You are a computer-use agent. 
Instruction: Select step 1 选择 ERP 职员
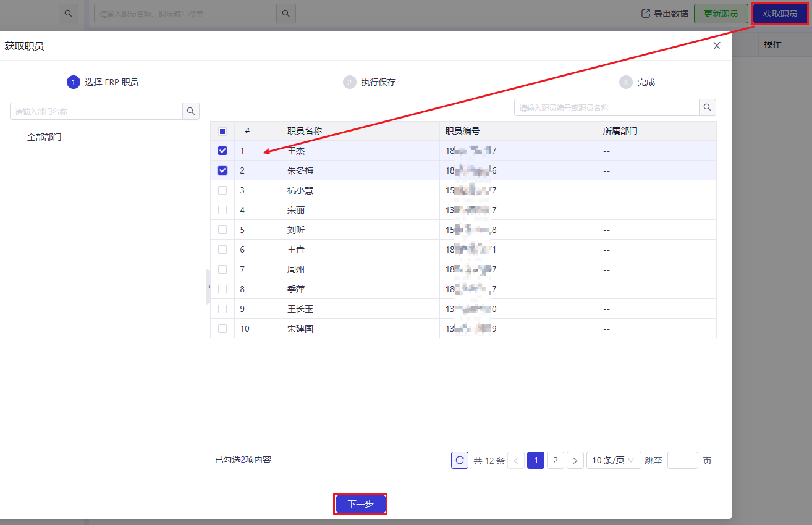click(x=103, y=82)
